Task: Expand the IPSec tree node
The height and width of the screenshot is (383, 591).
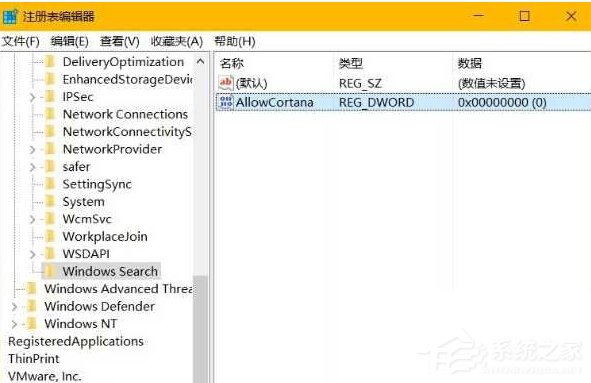Action: click(33, 97)
